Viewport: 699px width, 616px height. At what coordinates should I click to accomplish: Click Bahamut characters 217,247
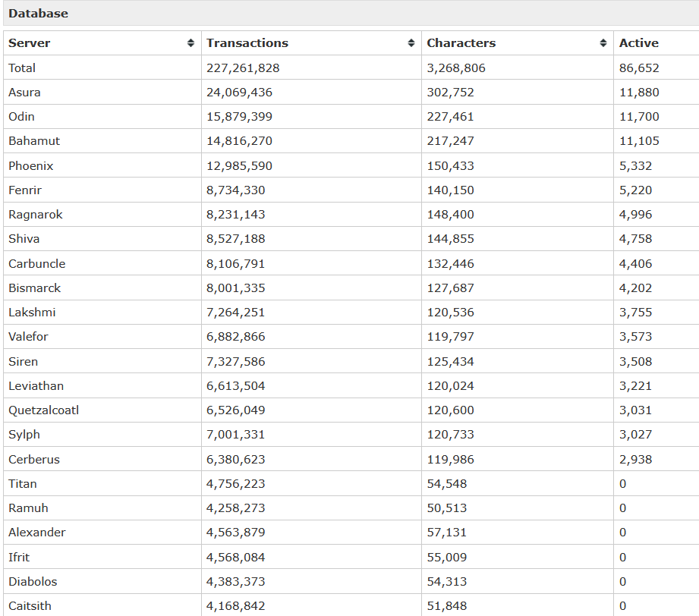(450, 141)
